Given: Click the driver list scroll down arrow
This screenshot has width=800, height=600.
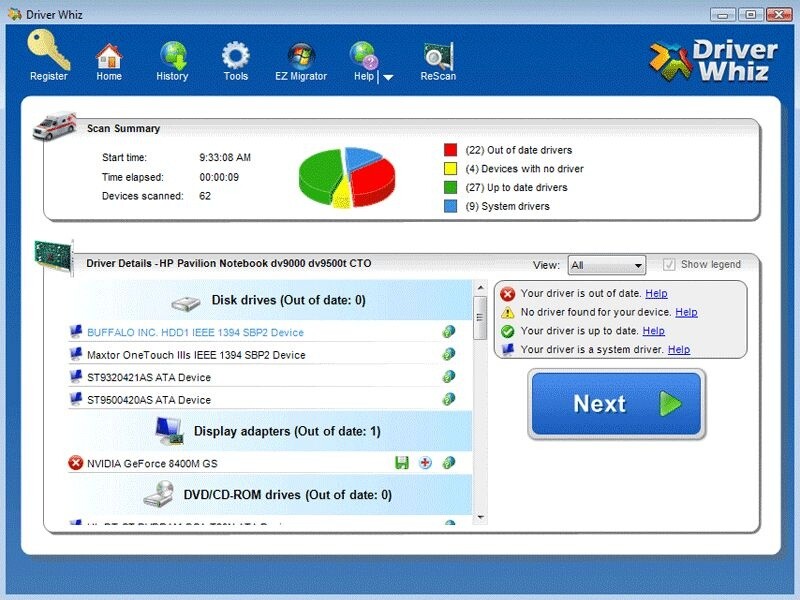Looking at the screenshot, I should pos(480,517).
